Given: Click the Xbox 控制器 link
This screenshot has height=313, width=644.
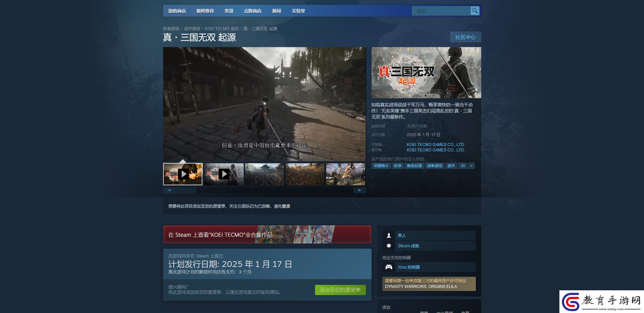Looking at the screenshot, I should 409,267.
